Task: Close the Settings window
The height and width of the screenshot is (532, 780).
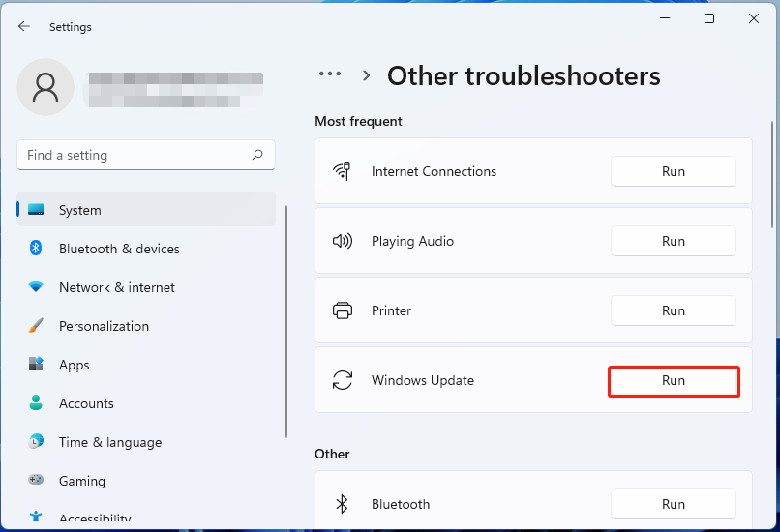Action: coord(754,18)
